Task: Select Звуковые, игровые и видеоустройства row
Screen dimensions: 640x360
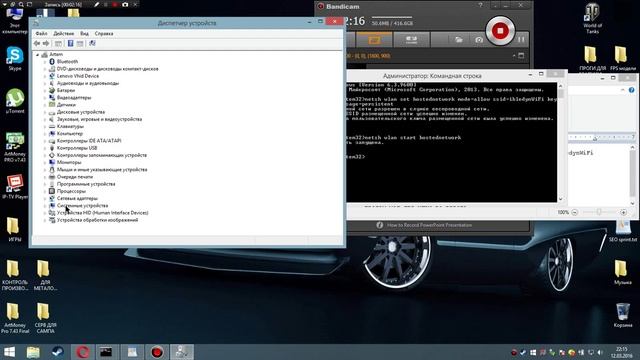Action: pyautogui.click(x=99, y=119)
